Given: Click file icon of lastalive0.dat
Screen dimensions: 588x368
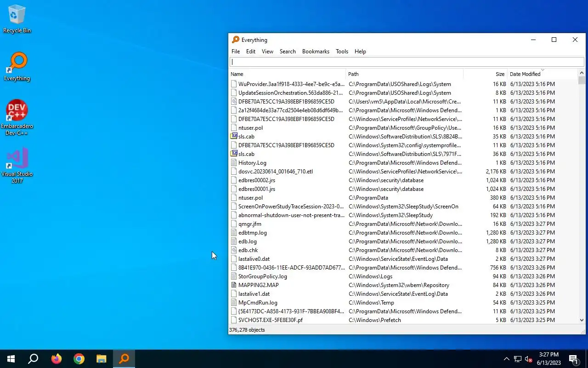Looking at the screenshot, I should (234, 259).
